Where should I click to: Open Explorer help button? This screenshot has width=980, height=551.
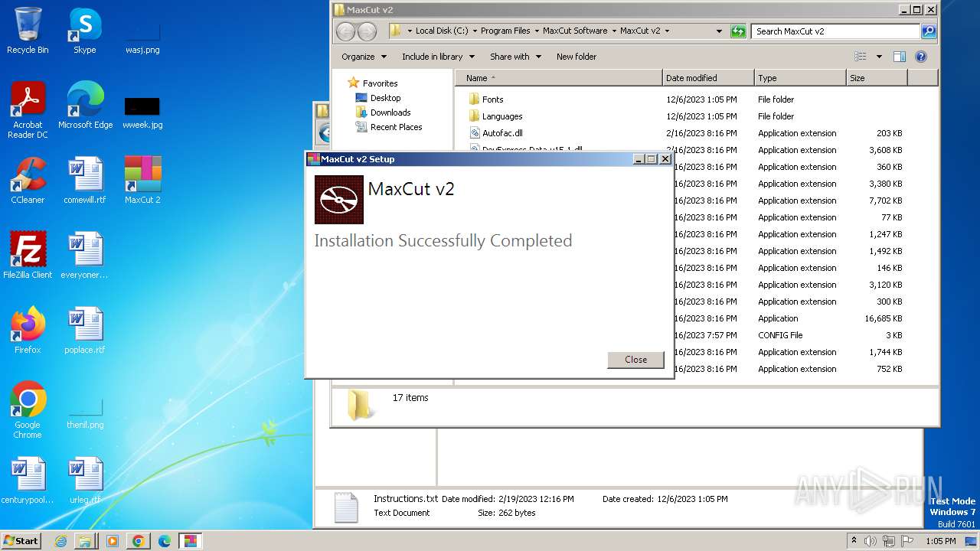(x=921, y=57)
